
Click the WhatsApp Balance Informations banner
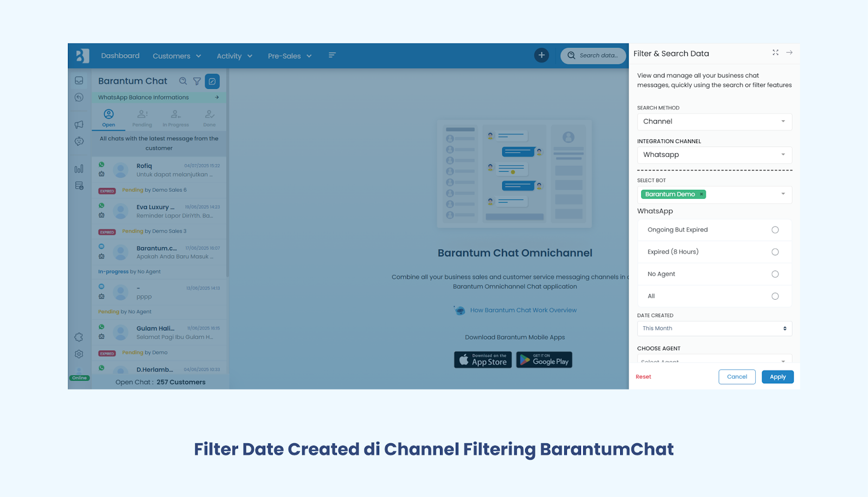tap(159, 98)
